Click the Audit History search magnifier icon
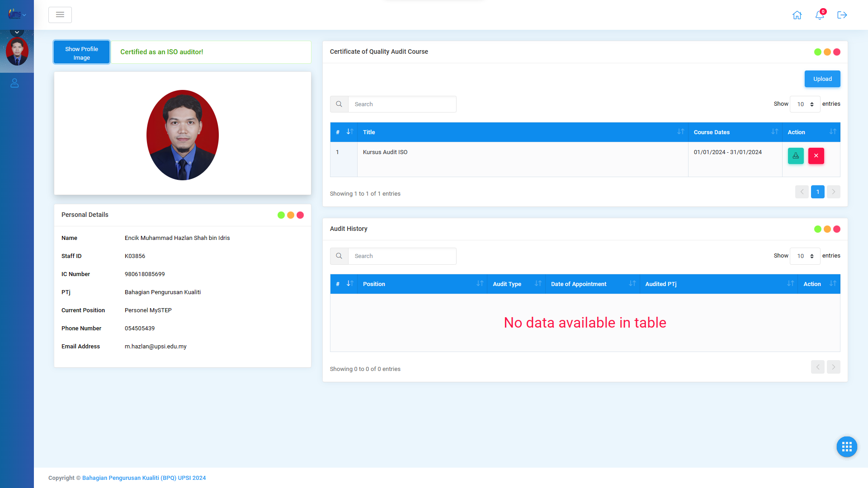868x488 pixels. [339, 256]
